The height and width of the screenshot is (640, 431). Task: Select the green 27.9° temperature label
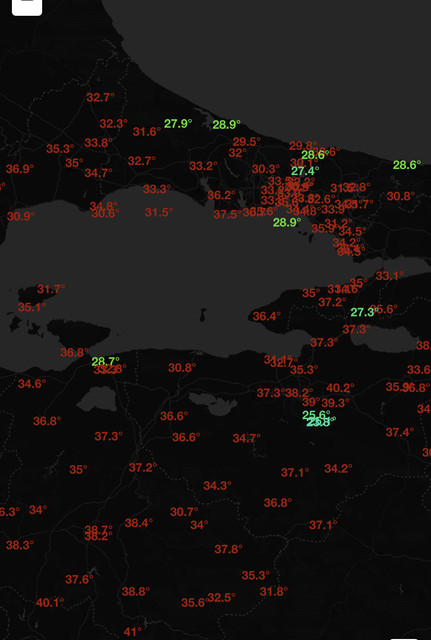(178, 124)
